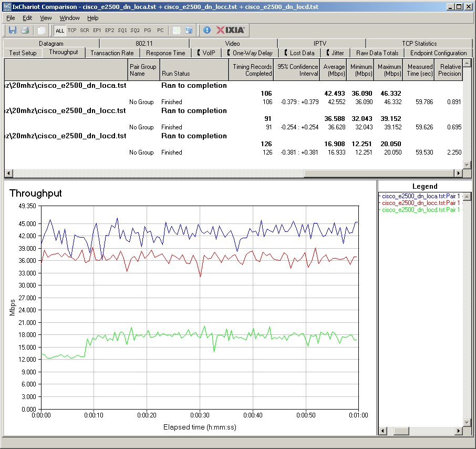Select blue loca.tst:Pair 1 legend entry

tap(420, 196)
